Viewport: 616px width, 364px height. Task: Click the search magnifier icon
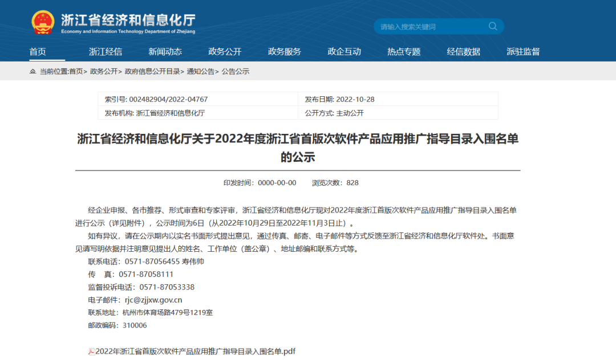[x=492, y=26]
